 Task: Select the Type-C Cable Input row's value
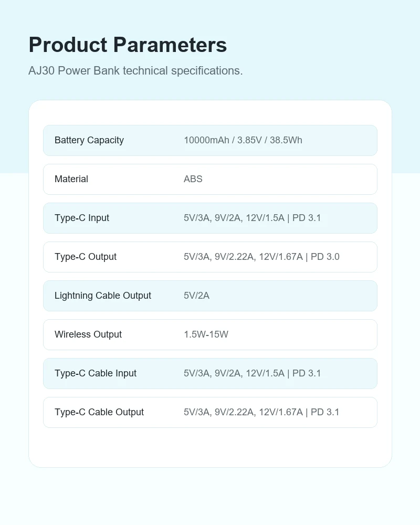252,373
